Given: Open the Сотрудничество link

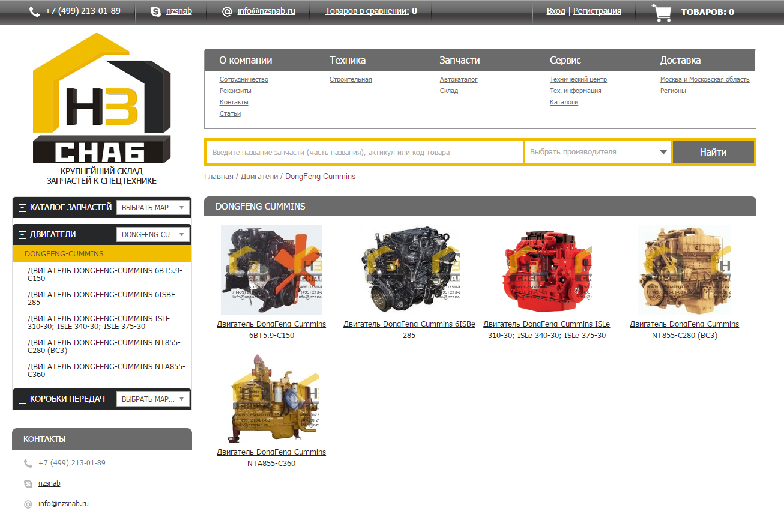Looking at the screenshot, I should (x=244, y=79).
